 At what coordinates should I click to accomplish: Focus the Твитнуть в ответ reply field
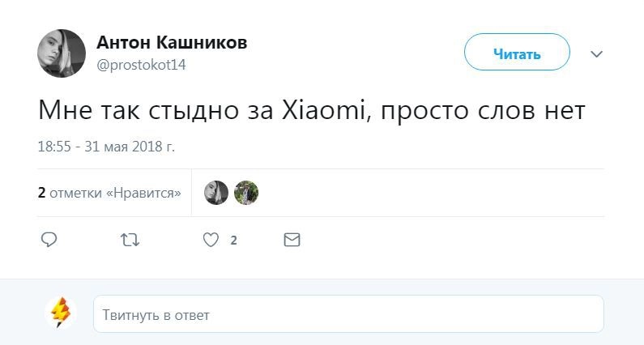348,314
